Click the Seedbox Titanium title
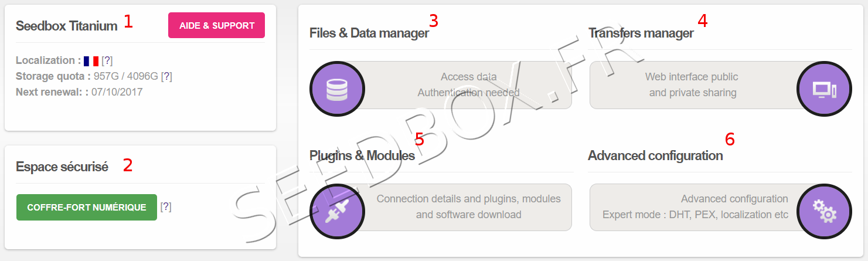868x261 pixels. 67,26
